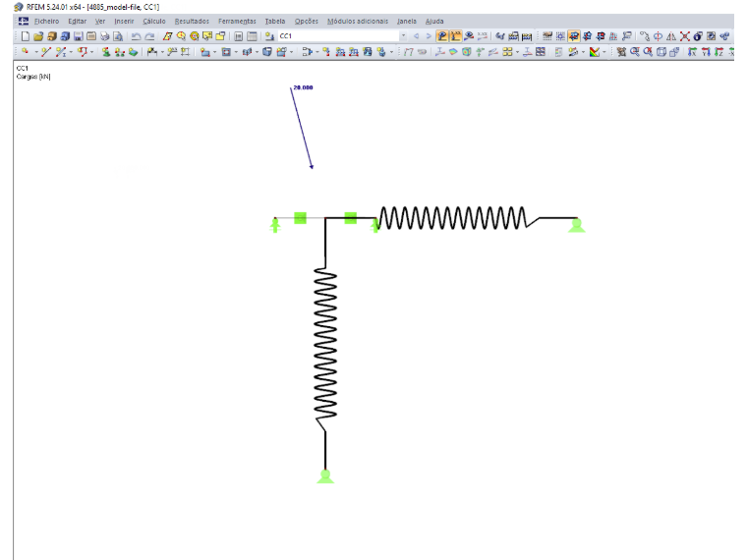Viewport: 747px width, 560px height.
Task: Toggle the highlighted red-blue arrows view button
Action: point(574,36)
